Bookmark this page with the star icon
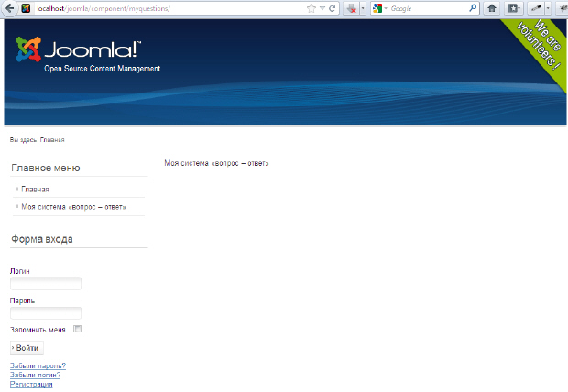This screenshot has width=568, height=392. [311, 8]
